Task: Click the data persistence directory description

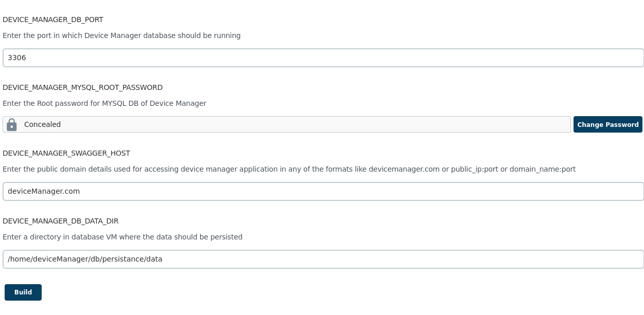Action: 122,237
